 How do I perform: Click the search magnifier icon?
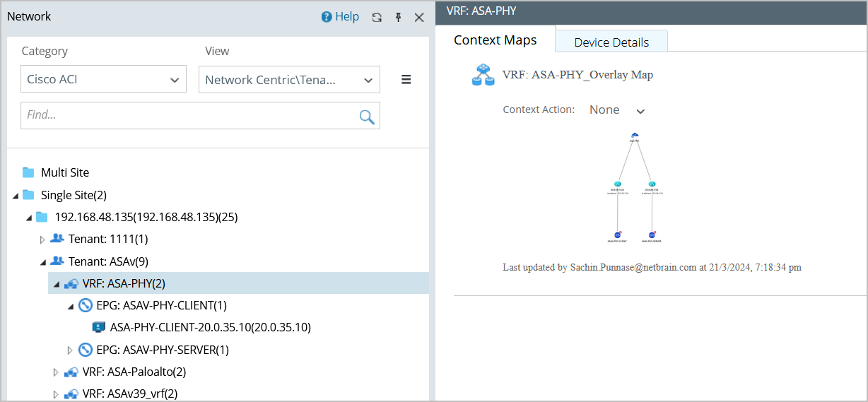click(x=366, y=117)
